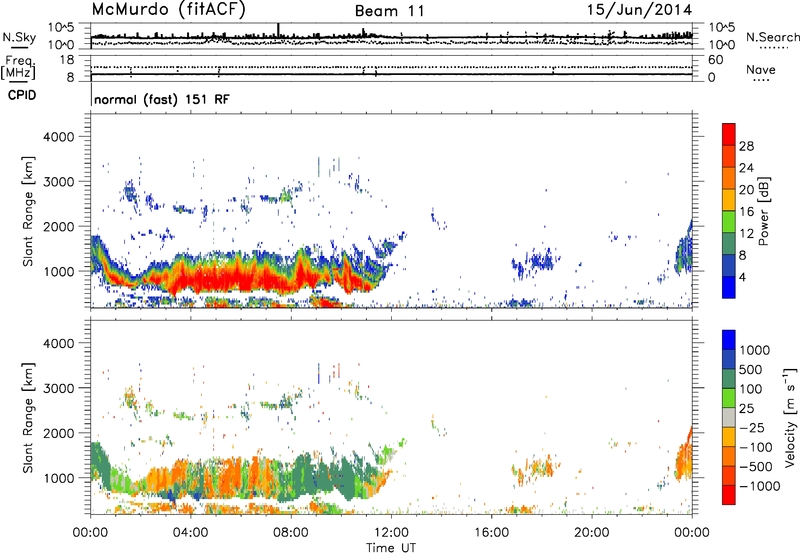Click the dotted line sample under Nave
The image size is (800, 554).
pos(762,81)
